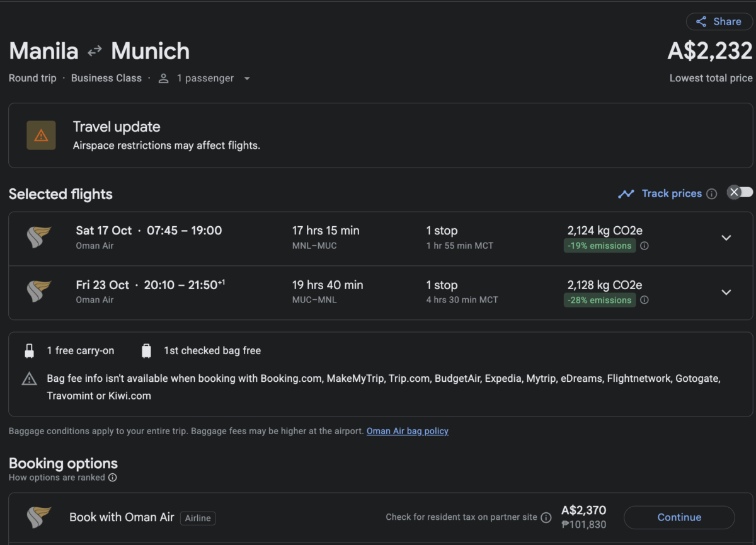Click the round-trip arrows between Manila and Munich

(x=94, y=51)
